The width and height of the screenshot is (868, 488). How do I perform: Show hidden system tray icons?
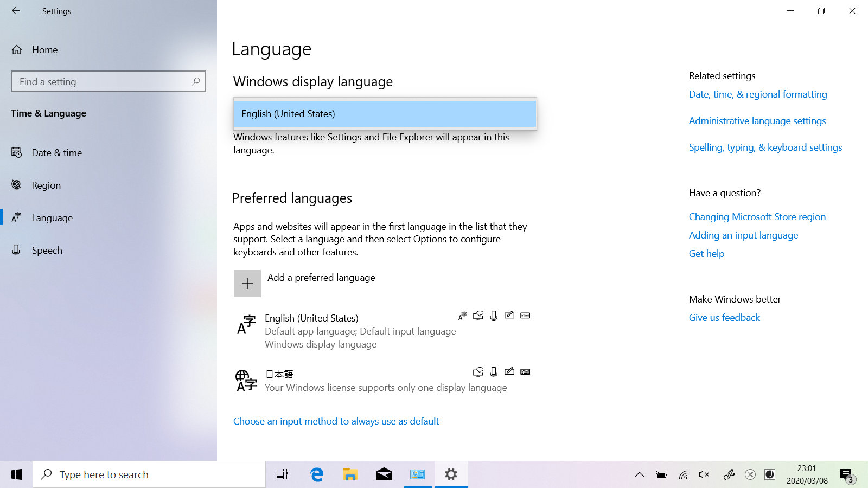(x=640, y=474)
